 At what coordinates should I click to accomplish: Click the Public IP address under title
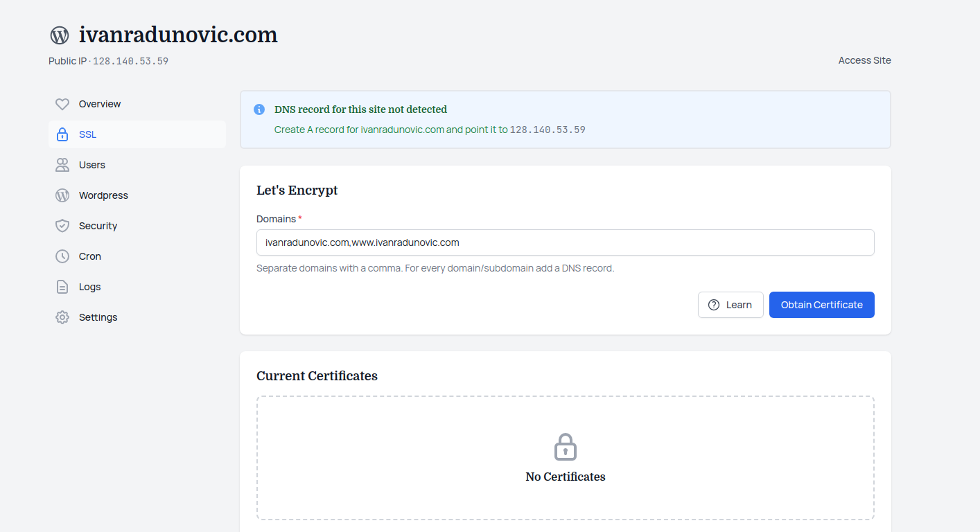point(130,61)
